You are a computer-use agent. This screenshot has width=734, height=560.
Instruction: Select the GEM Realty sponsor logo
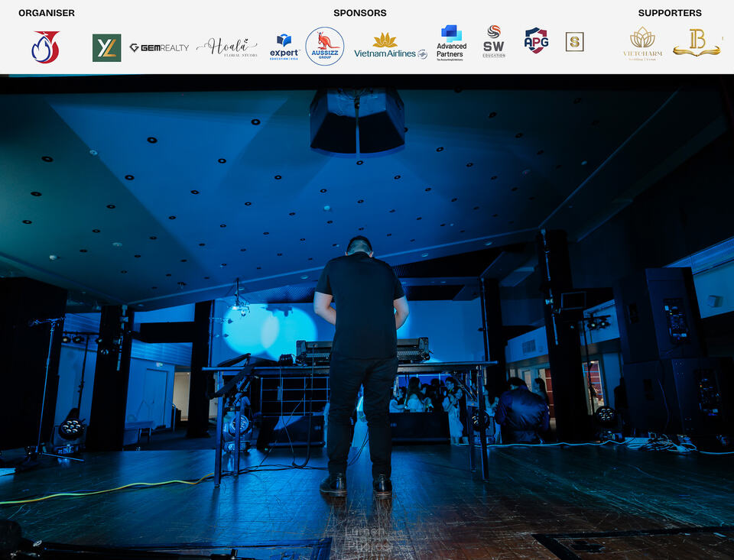click(159, 47)
